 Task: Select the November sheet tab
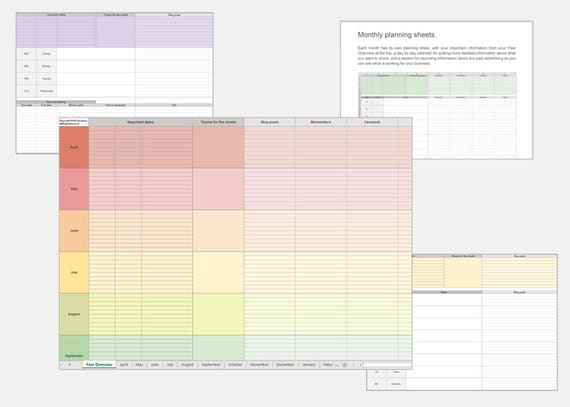click(259, 364)
